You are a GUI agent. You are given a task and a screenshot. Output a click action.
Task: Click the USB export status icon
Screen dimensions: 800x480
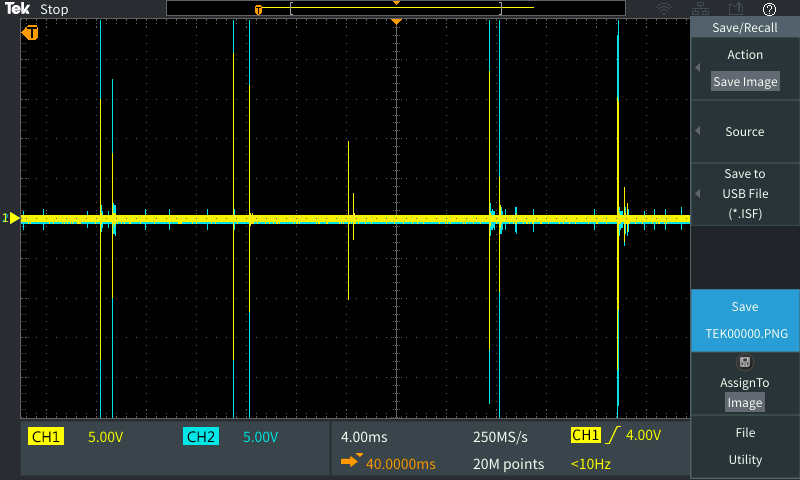(736, 9)
